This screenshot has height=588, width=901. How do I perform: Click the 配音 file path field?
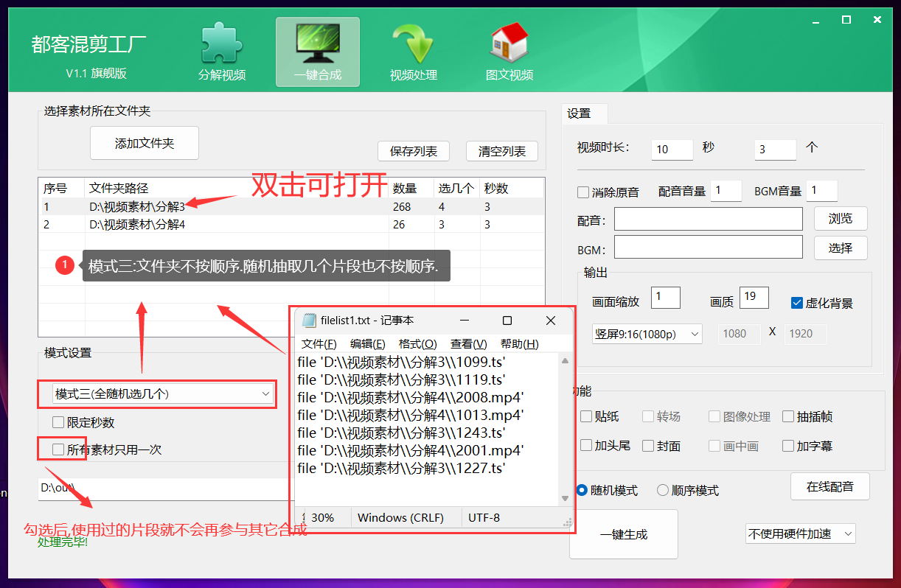(709, 219)
